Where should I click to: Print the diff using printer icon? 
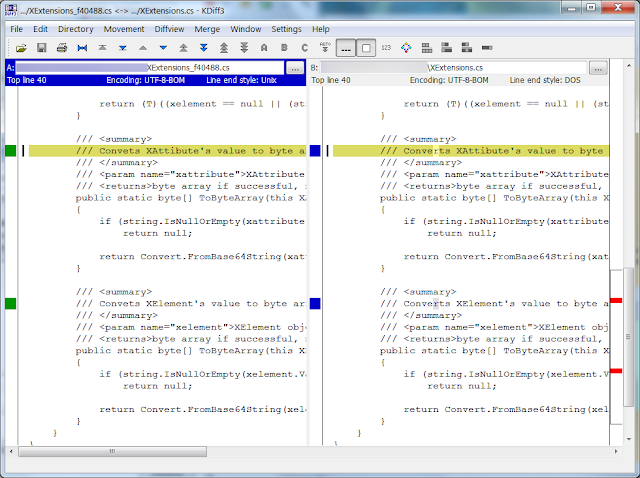click(62, 48)
